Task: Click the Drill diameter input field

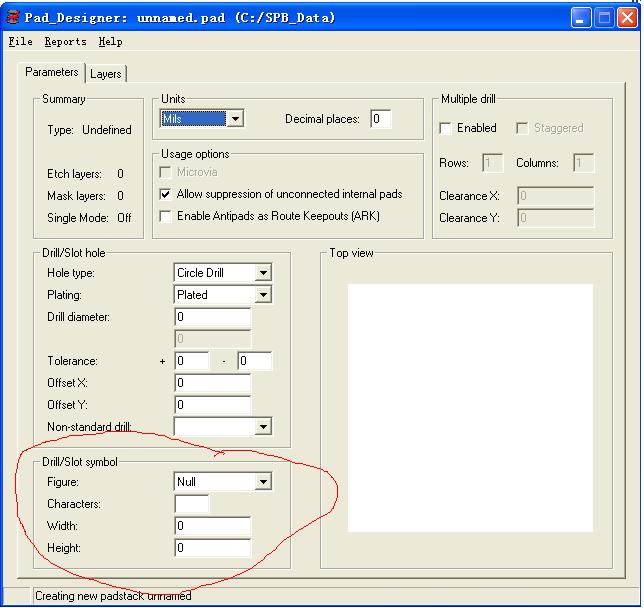Action: (212, 317)
